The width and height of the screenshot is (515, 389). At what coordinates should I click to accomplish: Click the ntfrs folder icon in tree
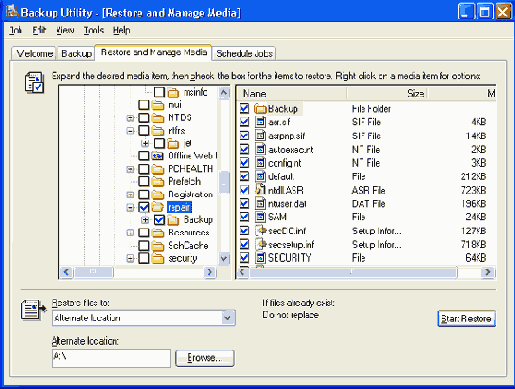(158, 131)
